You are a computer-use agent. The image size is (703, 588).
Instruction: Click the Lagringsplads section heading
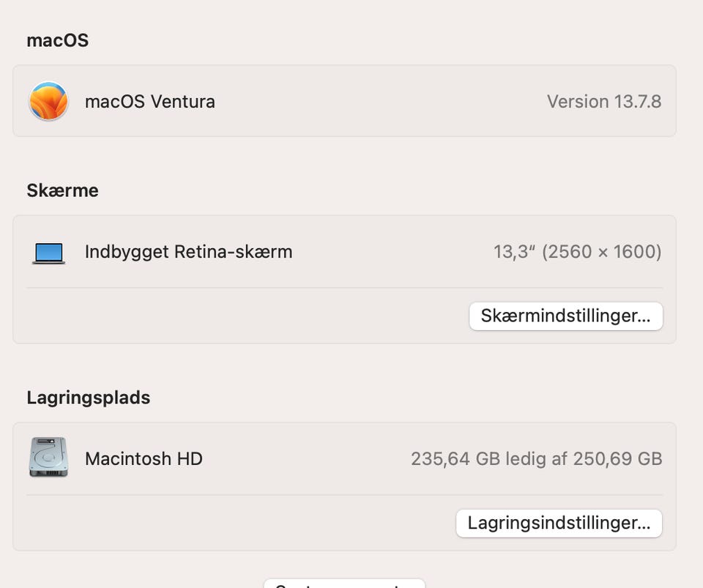click(x=88, y=398)
